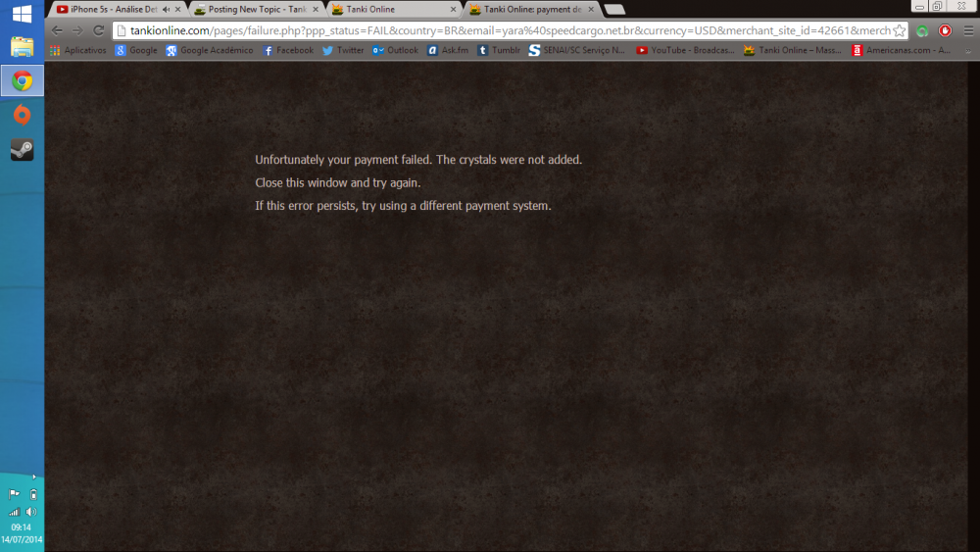Open the Facebook bookmark
Viewport: 980px width, 552px height.
[x=288, y=50]
